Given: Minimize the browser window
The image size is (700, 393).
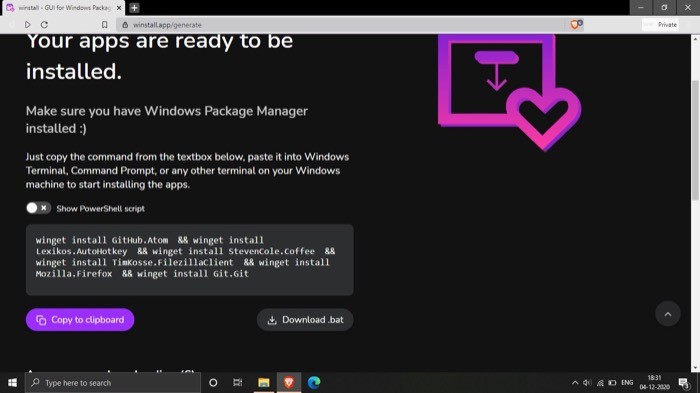Looking at the screenshot, I should 641,8.
